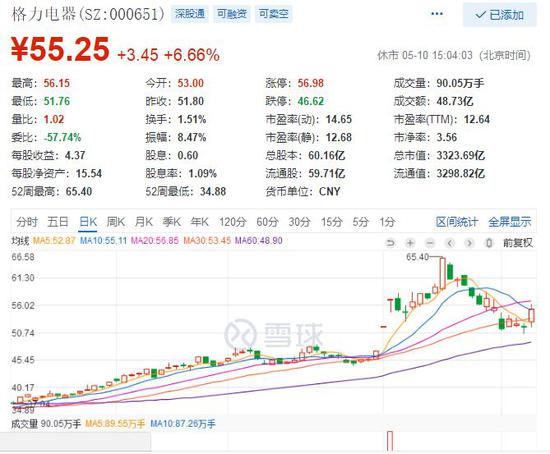Image resolution: width=550 pixels, height=454 pixels.
Task: Open the 前复权 price adjustment dropdown
Action: (x=518, y=243)
